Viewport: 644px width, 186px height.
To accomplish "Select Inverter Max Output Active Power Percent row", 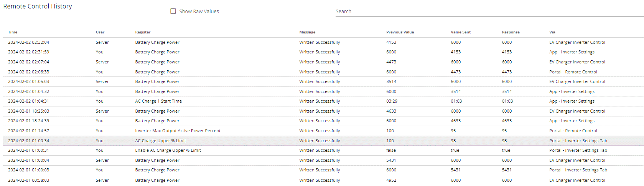I will click(323, 131).
